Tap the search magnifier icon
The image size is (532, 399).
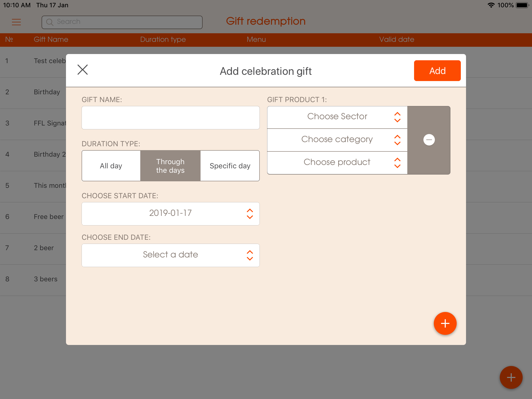pyautogui.click(x=50, y=22)
